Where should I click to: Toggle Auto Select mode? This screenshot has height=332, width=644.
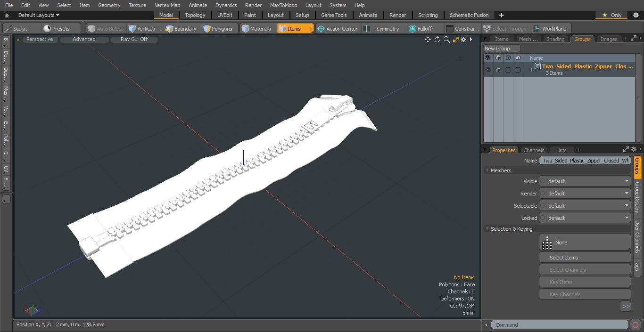(x=105, y=29)
